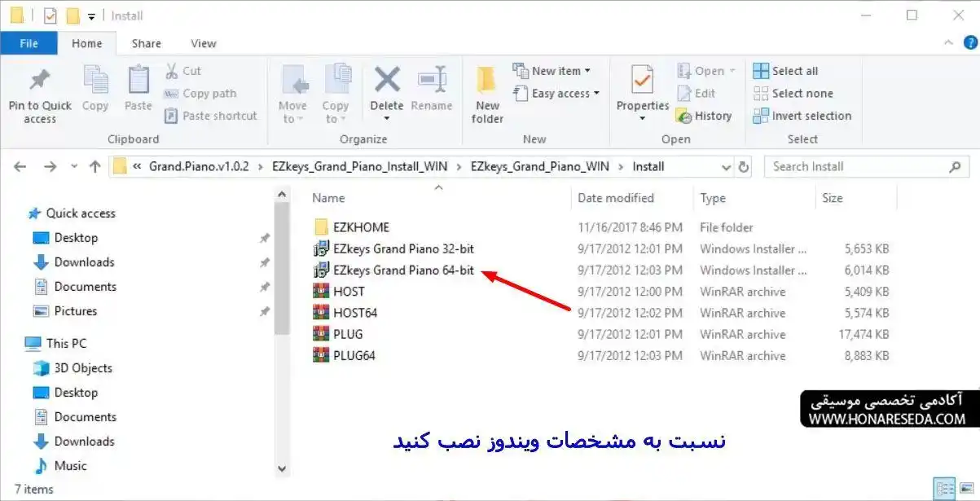Switch to the Share ribbon tab
The image size is (980, 501).
click(x=147, y=43)
